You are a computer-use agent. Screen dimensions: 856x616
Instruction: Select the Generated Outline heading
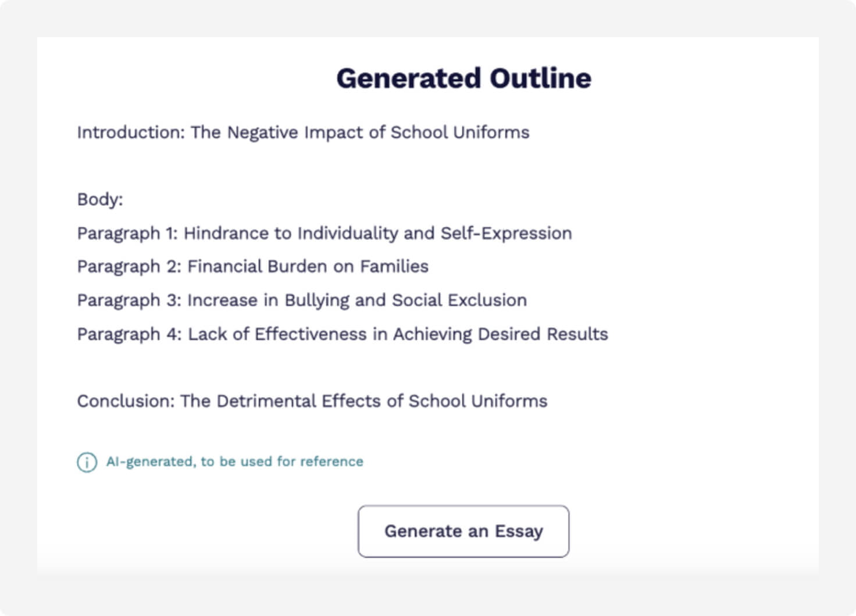pos(463,77)
